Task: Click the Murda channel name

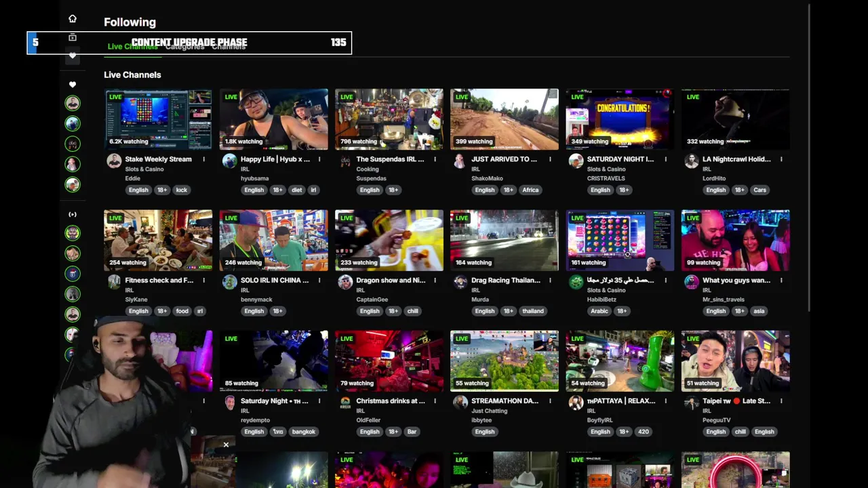Action: coord(480,300)
